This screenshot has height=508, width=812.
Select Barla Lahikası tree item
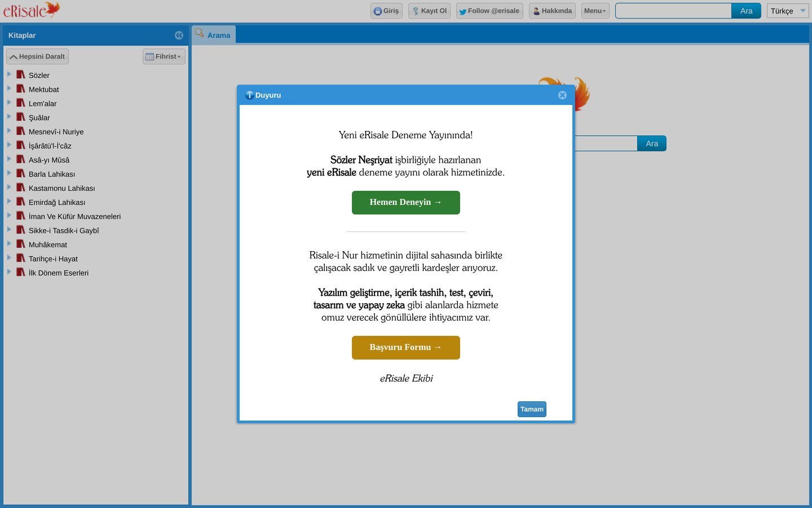coord(52,174)
